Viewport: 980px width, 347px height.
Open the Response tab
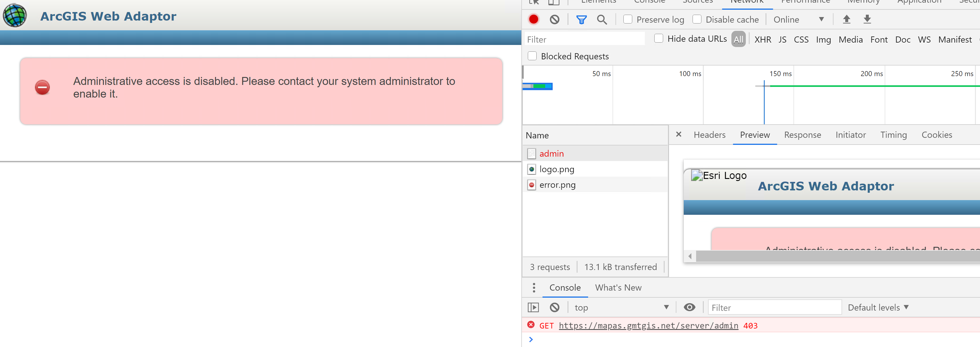802,135
